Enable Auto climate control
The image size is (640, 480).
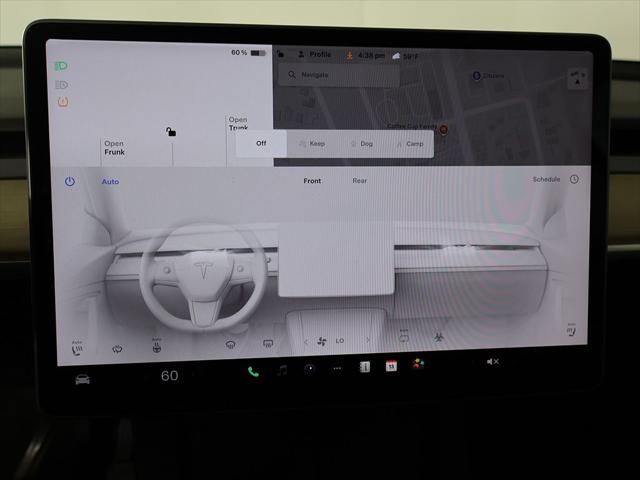110,182
